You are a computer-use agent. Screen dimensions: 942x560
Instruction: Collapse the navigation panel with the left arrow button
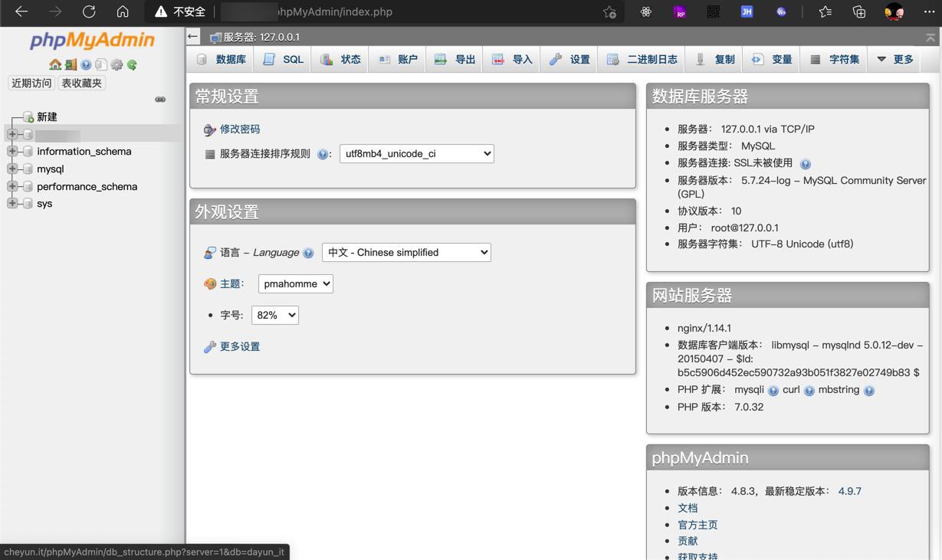193,36
